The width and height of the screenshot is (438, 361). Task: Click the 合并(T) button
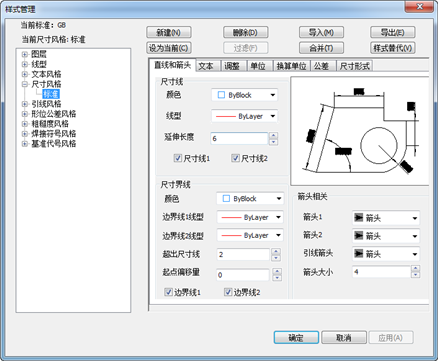(321, 48)
